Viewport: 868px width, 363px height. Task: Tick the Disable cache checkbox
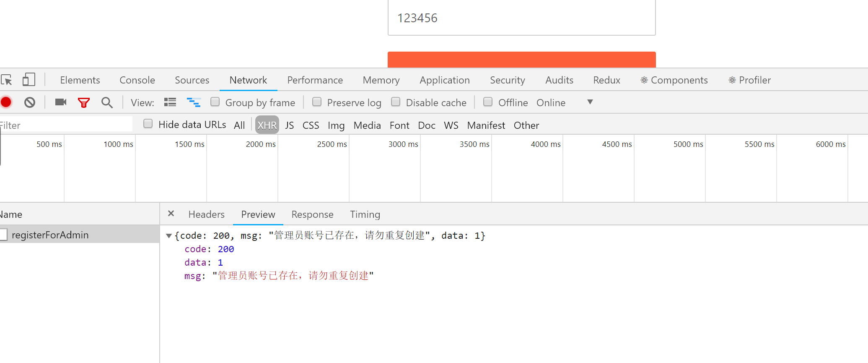[396, 102]
